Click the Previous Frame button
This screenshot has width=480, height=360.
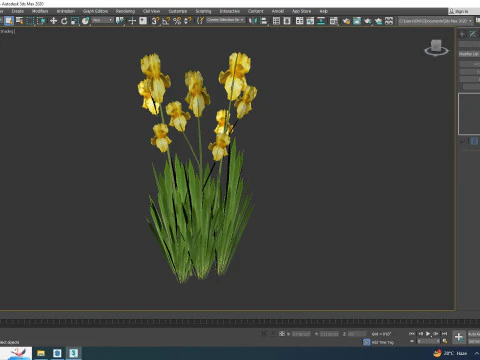(x=420, y=333)
